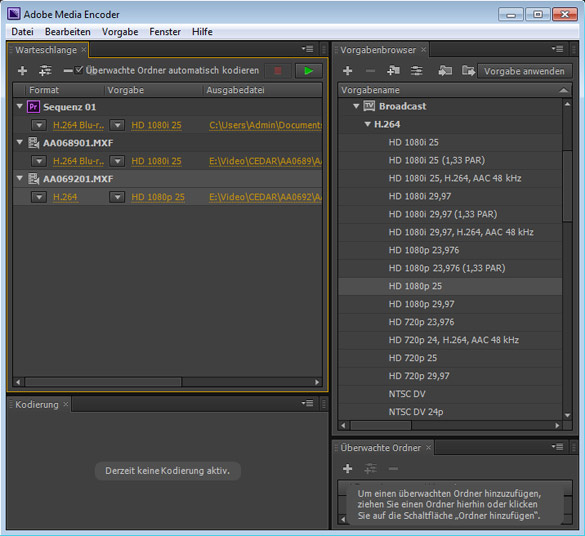Create new preset group icon

pyautogui.click(x=394, y=70)
